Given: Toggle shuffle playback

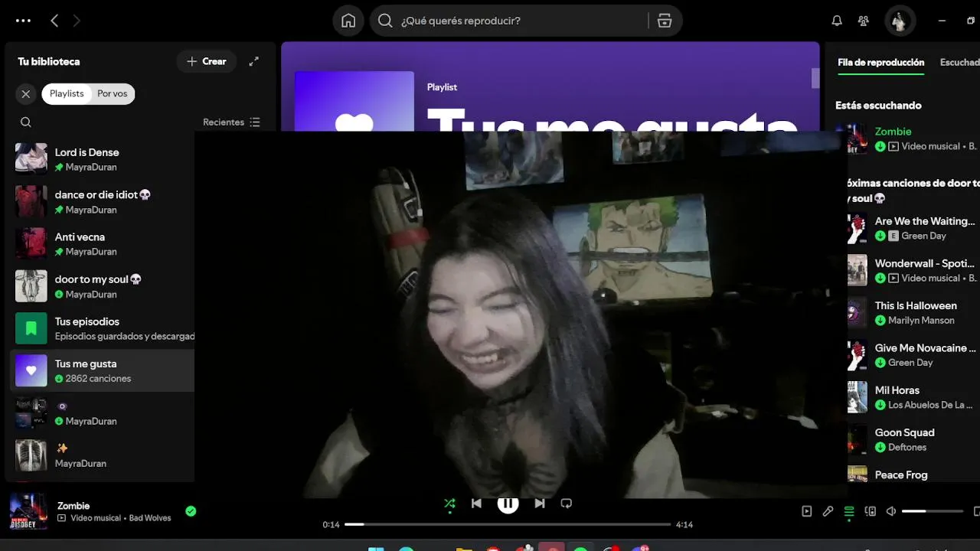Looking at the screenshot, I should coord(449,504).
